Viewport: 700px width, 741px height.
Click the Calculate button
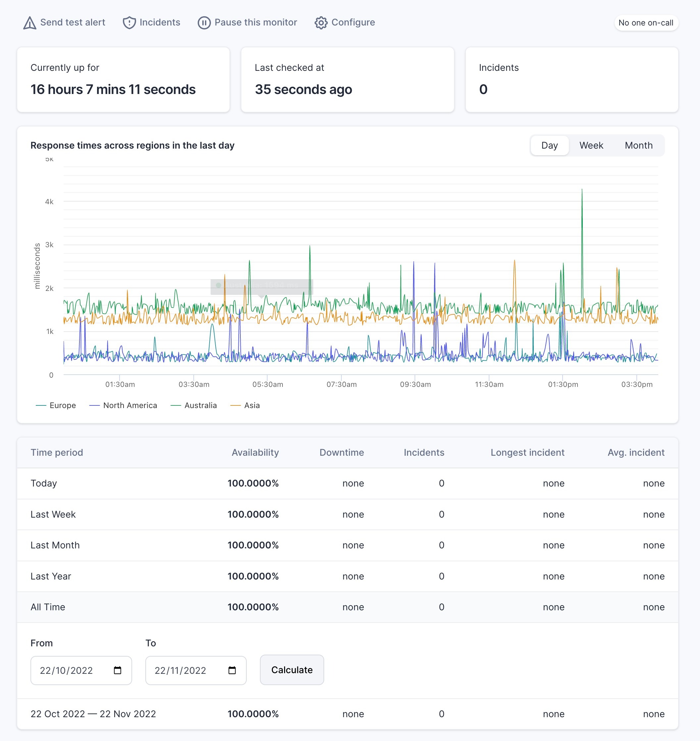tap(292, 670)
